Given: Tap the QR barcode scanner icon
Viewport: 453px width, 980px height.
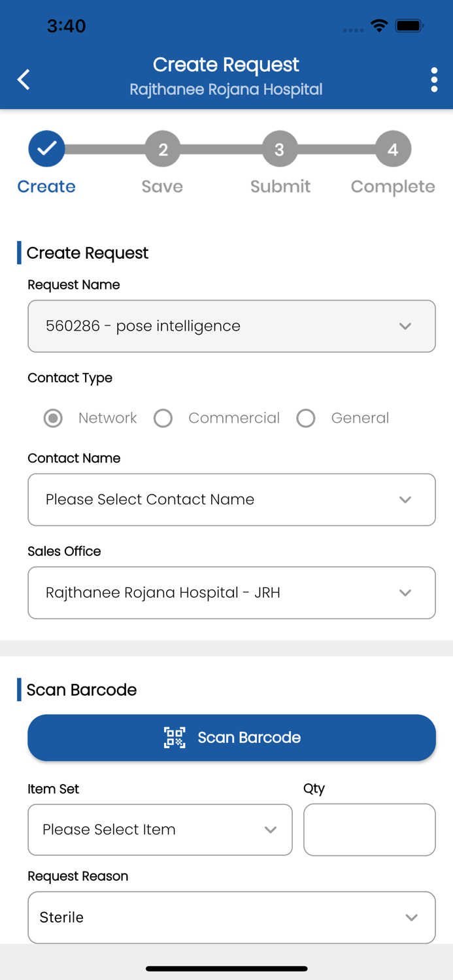Looking at the screenshot, I should pyautogui.click(x=175, y=738).
